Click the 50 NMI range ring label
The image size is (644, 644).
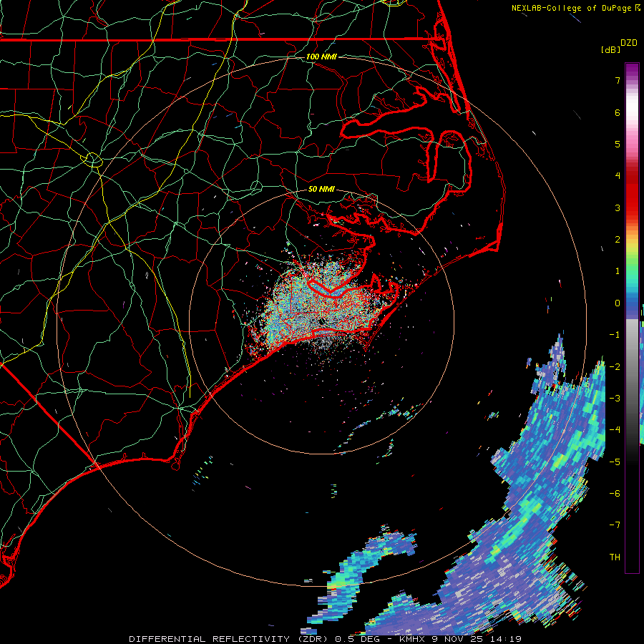tap(321, 190)
